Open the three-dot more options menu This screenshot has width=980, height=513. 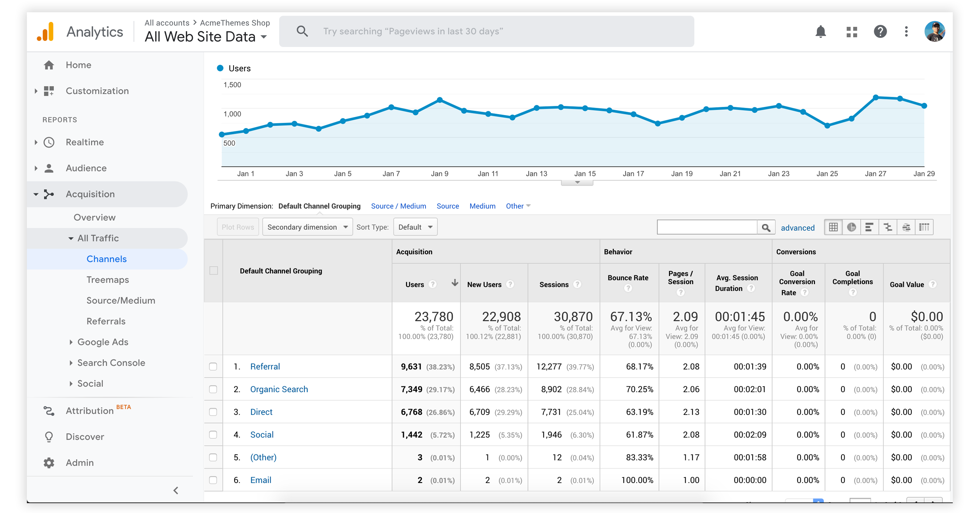[x=906, y=32]
